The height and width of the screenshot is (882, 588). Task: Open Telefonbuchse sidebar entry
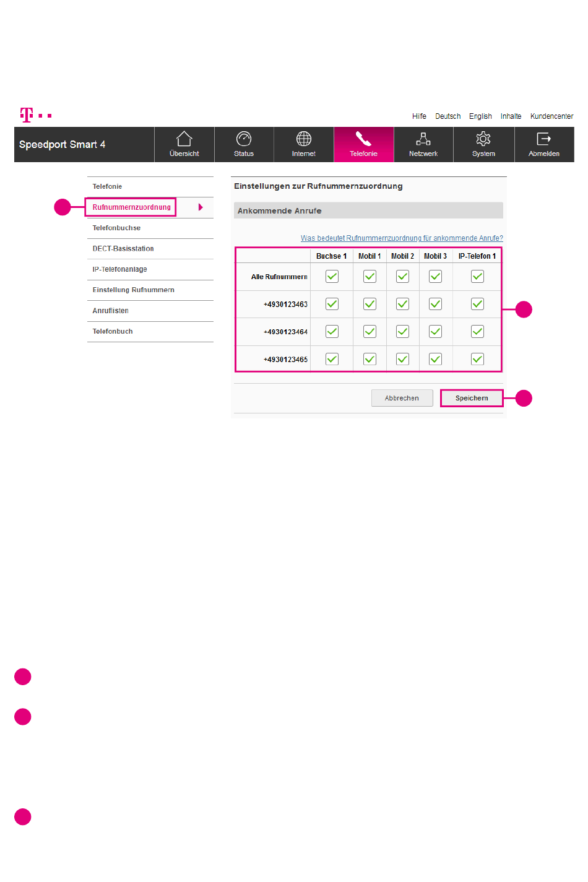(150, 228)
